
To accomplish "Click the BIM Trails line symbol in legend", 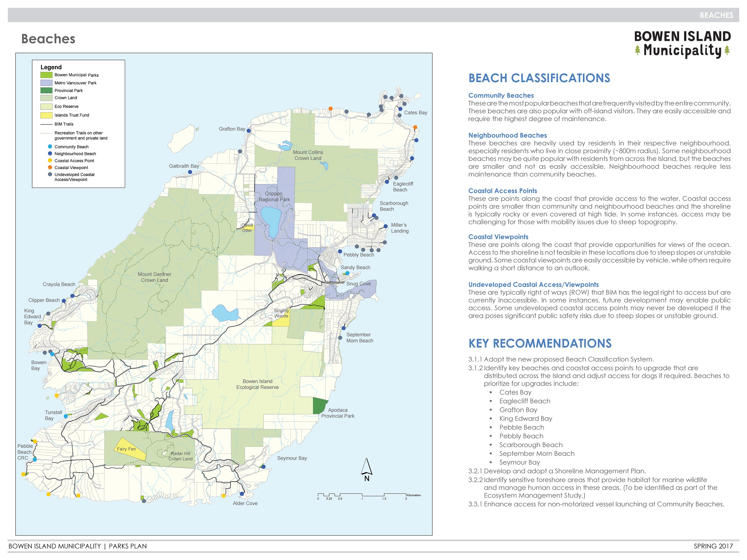I will (46, 124).
